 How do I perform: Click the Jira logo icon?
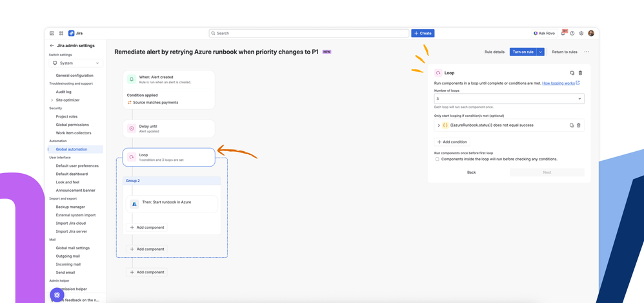tap(71, 34)
